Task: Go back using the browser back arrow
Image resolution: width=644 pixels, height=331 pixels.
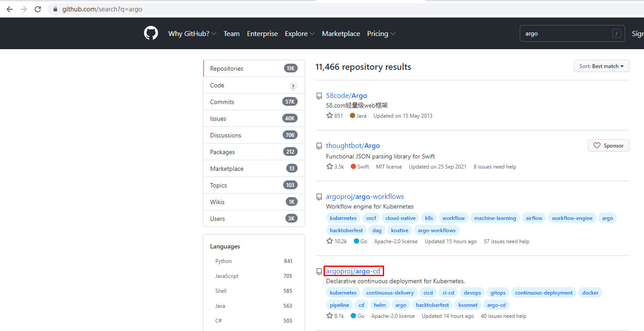Action: [10, 9]
